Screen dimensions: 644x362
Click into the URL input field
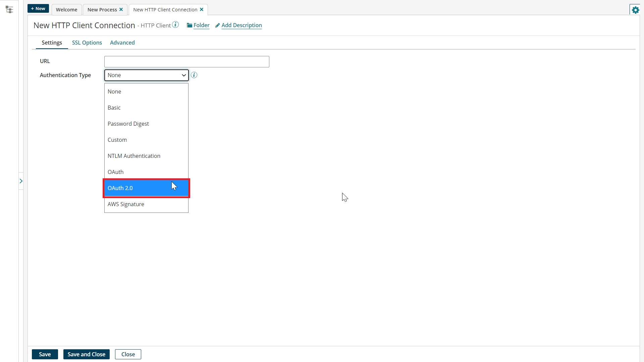[x=186, y=61]
